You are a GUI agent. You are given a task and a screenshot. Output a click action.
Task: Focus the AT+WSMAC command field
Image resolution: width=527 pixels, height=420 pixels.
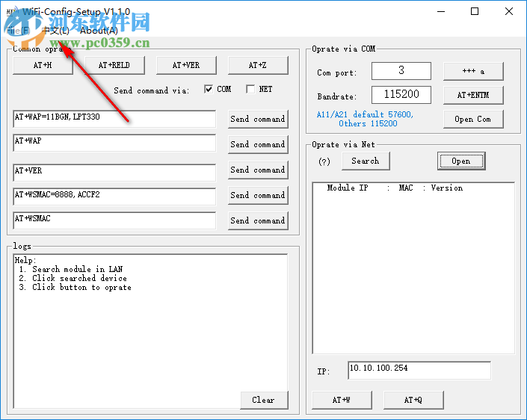click(x=114, y=220)
